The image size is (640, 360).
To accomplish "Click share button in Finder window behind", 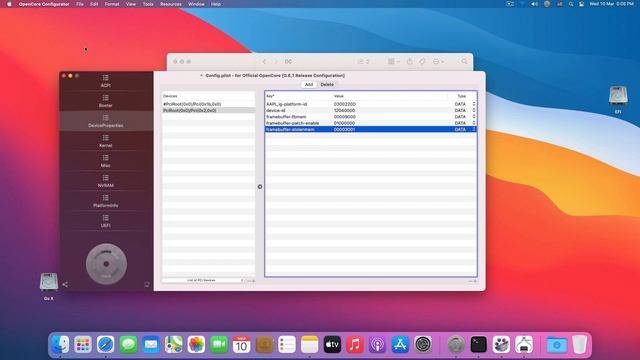I will point(409,62).
